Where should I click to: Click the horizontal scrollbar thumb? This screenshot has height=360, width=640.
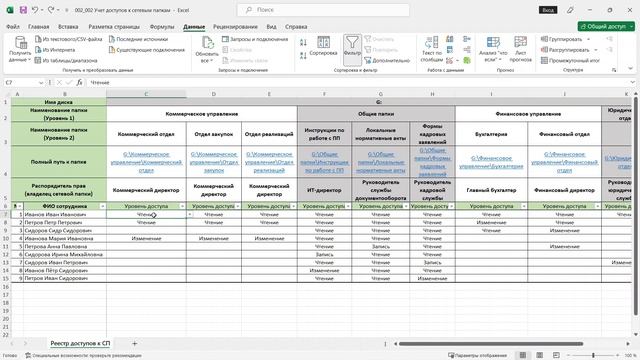pos(491,344)
